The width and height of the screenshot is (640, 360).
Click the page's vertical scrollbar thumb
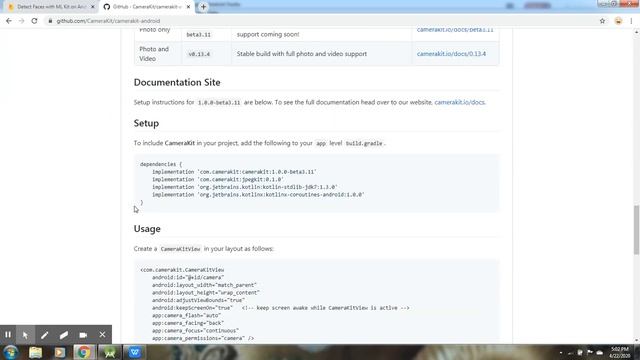pos(636,230)
